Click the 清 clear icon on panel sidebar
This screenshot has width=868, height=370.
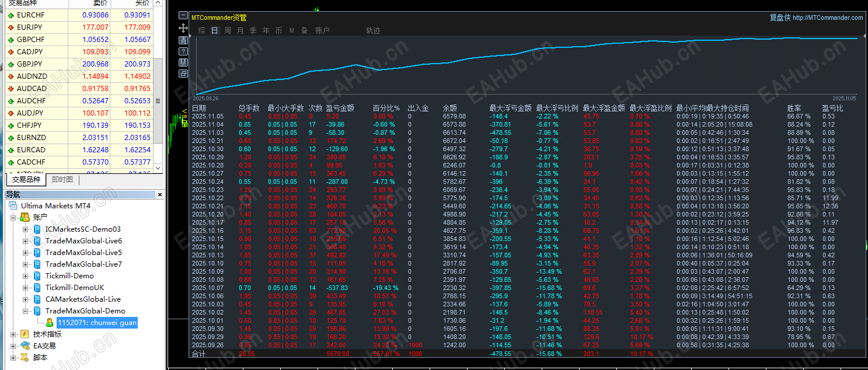(183, 40)
